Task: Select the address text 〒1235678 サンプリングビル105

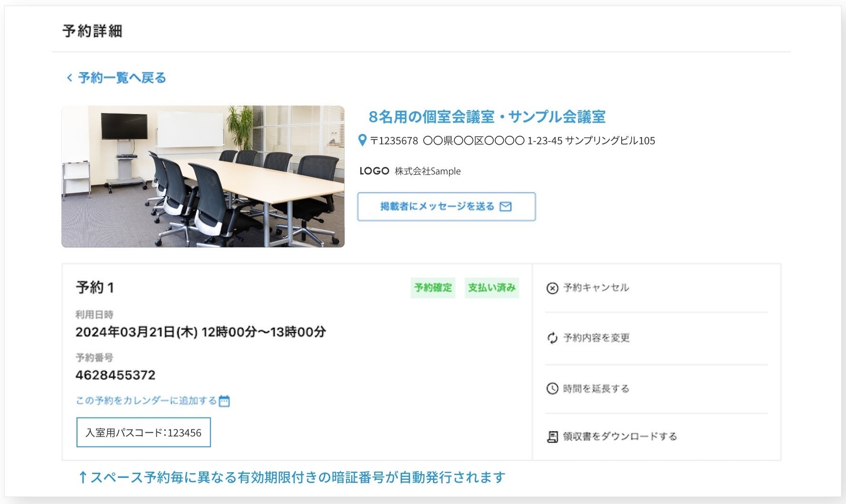Action: tap(512, 141)
